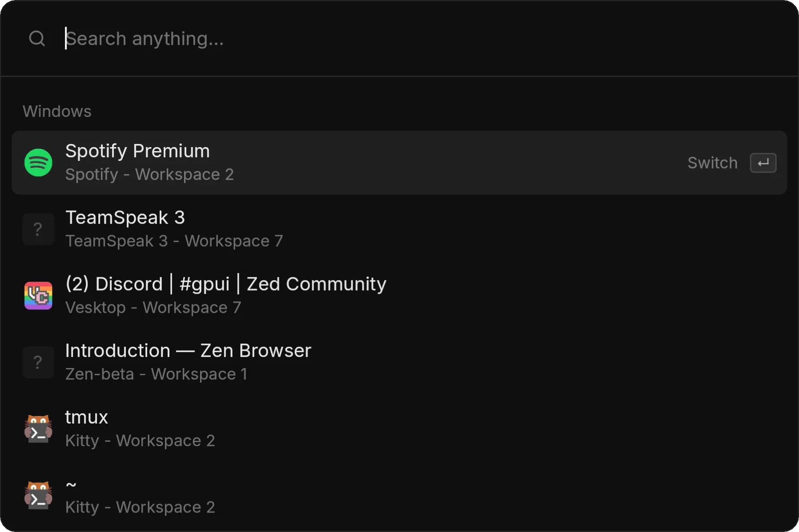Click the "Vesktop - Workspace 7" subtitle
This screenshot has height=532, width=799.
click(x=153, y=308)
